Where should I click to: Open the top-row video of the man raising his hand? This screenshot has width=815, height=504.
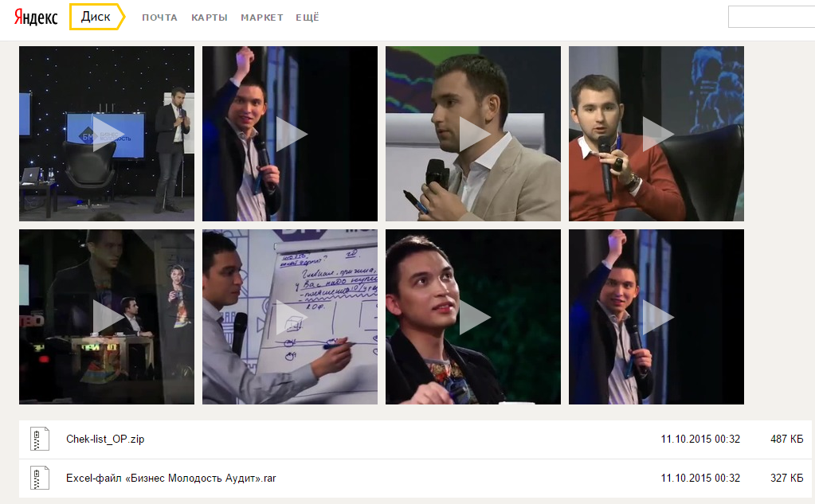[290, 134]
